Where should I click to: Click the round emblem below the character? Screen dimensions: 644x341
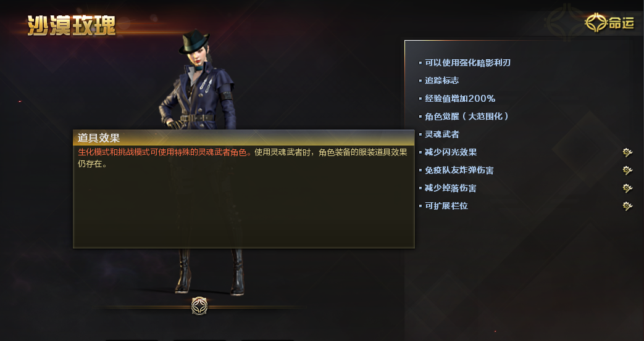point(199,306)
